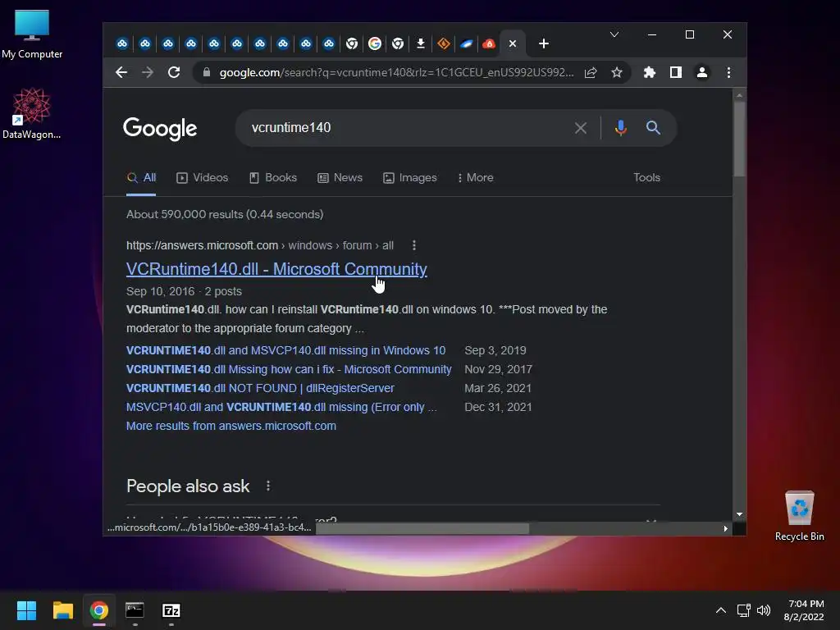Close the active search tab
840x630 pixels.
[x=513, y=43]
